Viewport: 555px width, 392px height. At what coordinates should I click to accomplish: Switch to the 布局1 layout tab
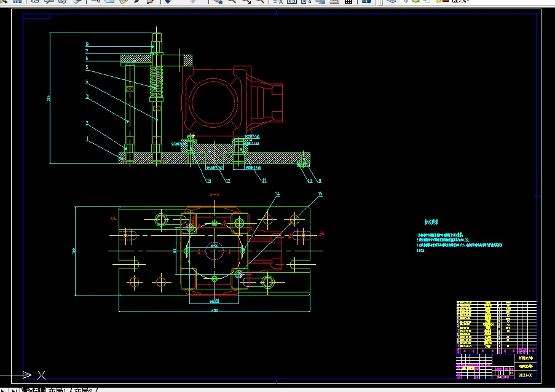[57, 390]
